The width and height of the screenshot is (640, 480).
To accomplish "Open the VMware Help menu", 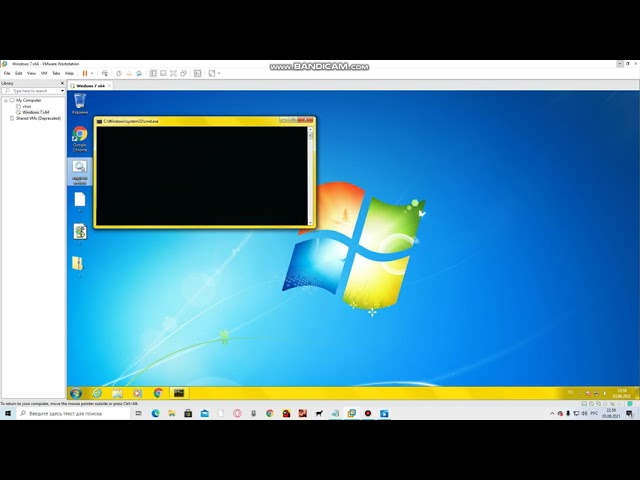I will point(69,73).
